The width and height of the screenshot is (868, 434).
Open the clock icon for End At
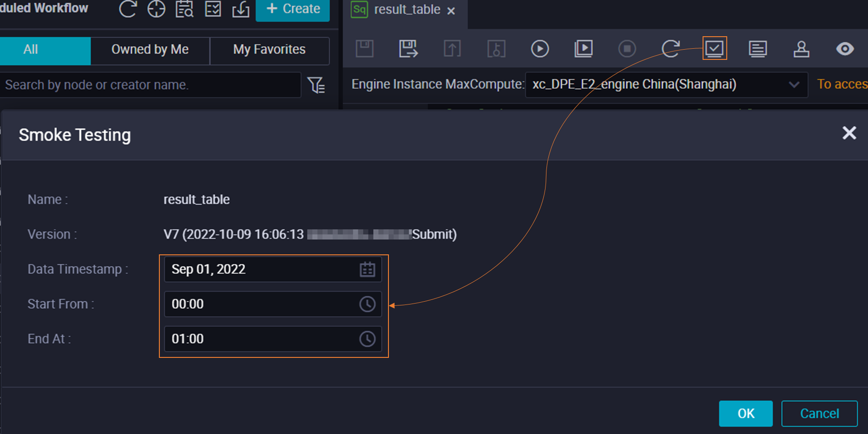368,339
